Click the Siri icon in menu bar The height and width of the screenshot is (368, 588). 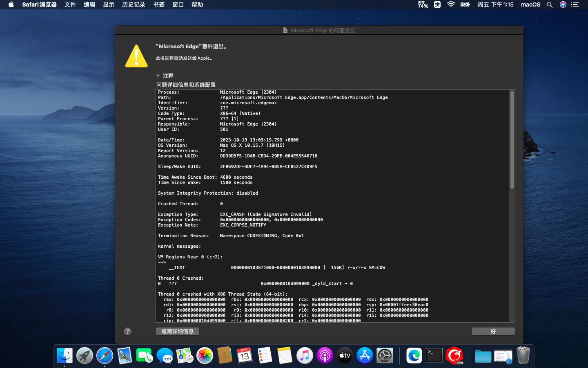pyautogui.click(x=563, y=4)
